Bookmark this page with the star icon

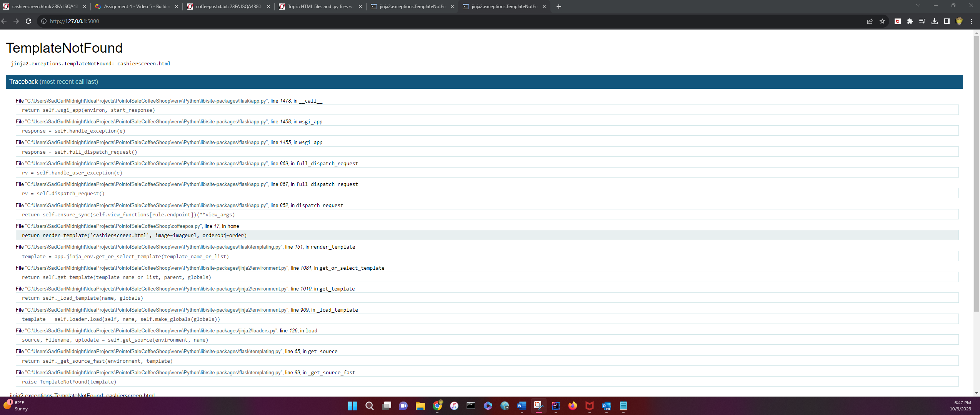[x=882, y=21]
